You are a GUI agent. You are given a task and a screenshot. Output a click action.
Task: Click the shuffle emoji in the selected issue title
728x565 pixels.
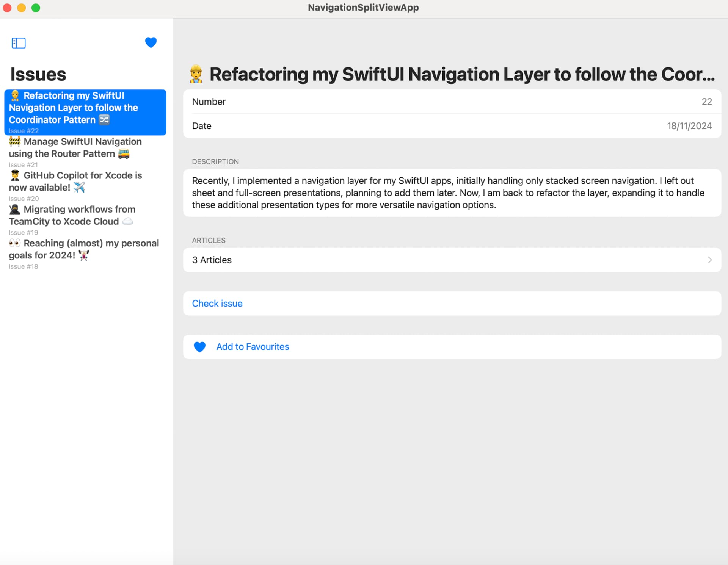point(104,120)
